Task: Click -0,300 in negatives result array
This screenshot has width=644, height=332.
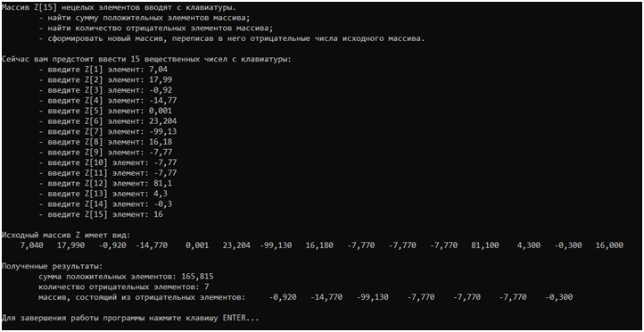Action: 559,297
